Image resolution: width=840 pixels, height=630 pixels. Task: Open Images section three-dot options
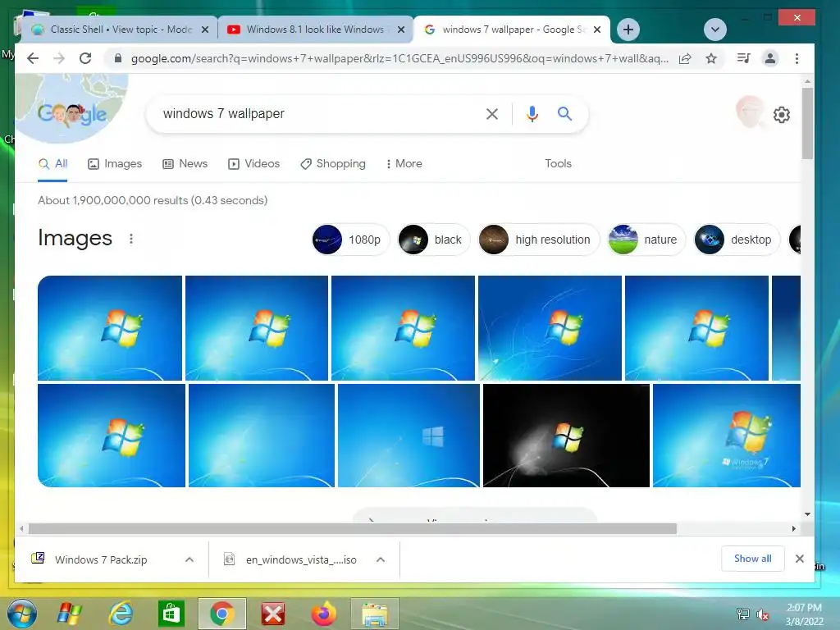coord(131,239)
